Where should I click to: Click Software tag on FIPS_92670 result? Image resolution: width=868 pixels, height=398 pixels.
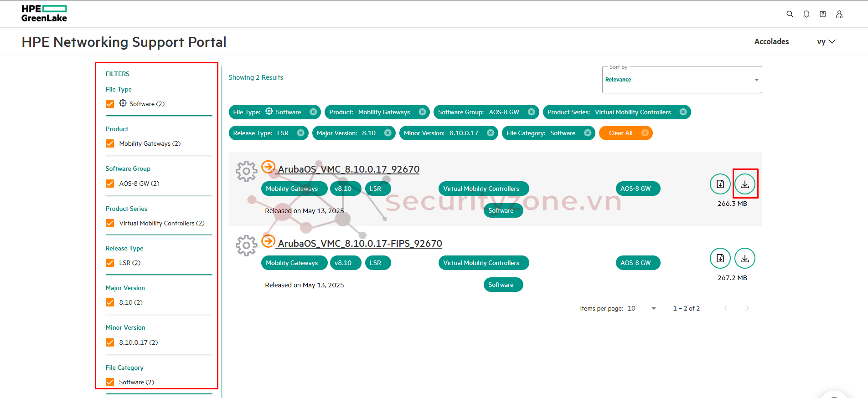click(503, 285)
